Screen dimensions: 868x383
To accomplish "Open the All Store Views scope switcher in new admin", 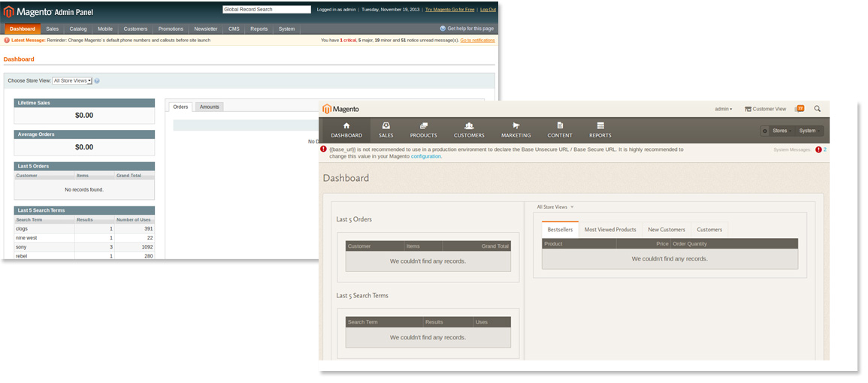I will tap(555, 207).
